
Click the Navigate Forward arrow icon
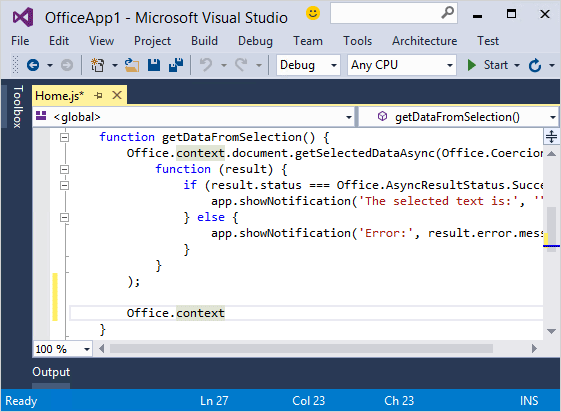click(67, 65)
